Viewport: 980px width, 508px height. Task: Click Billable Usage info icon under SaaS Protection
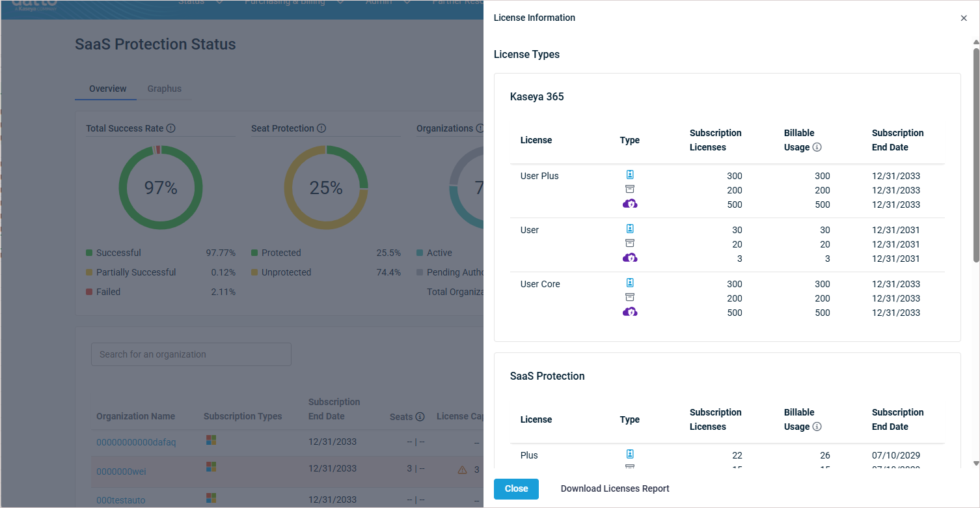(817, 427)
